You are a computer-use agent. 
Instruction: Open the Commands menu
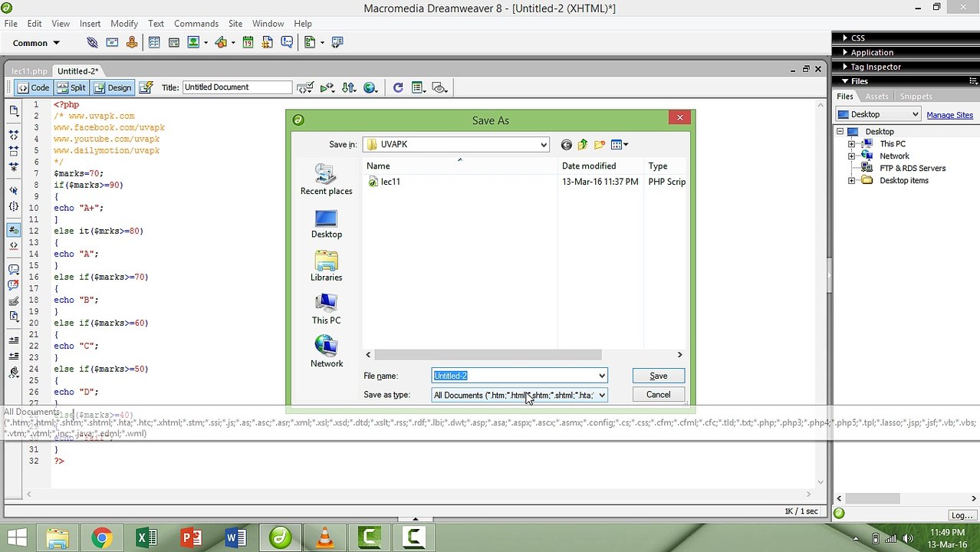click(x=196, y=24)
